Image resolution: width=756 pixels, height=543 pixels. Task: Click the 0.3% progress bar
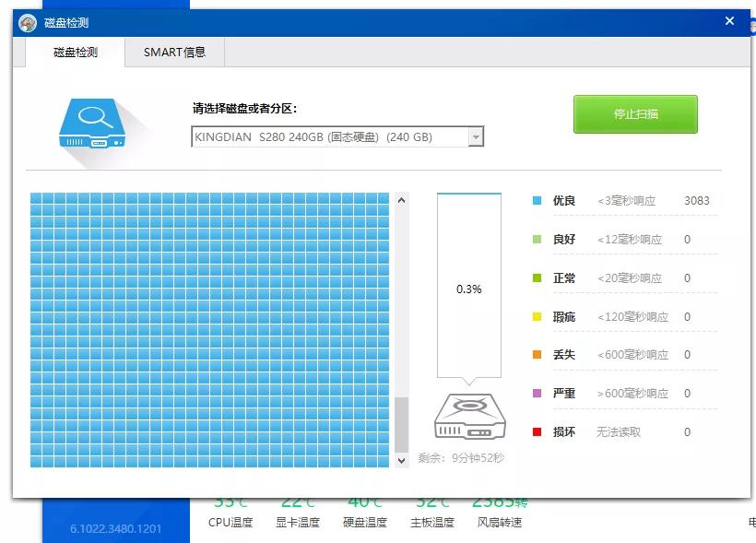469,289
